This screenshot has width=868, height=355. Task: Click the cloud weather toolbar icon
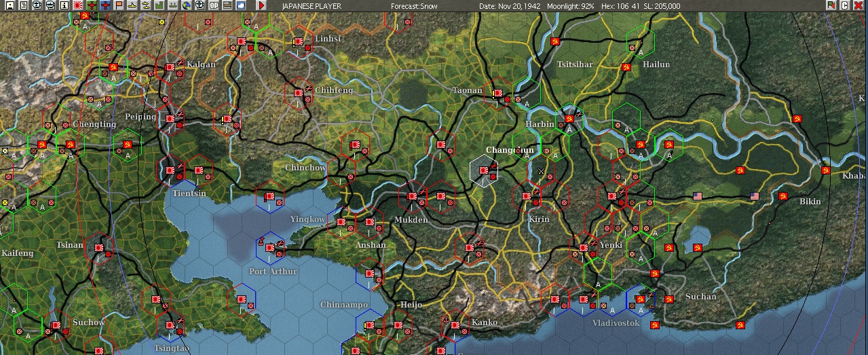tap(240, 5)
